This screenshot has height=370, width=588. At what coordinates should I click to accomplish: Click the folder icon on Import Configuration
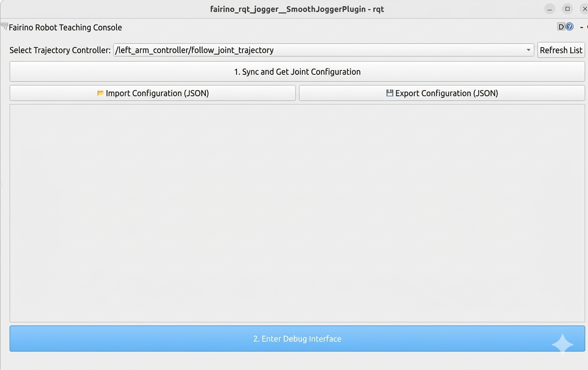pos(100,93)
